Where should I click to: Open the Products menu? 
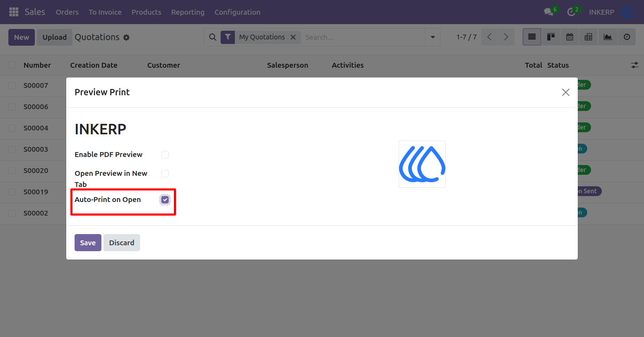coord(146,12)
